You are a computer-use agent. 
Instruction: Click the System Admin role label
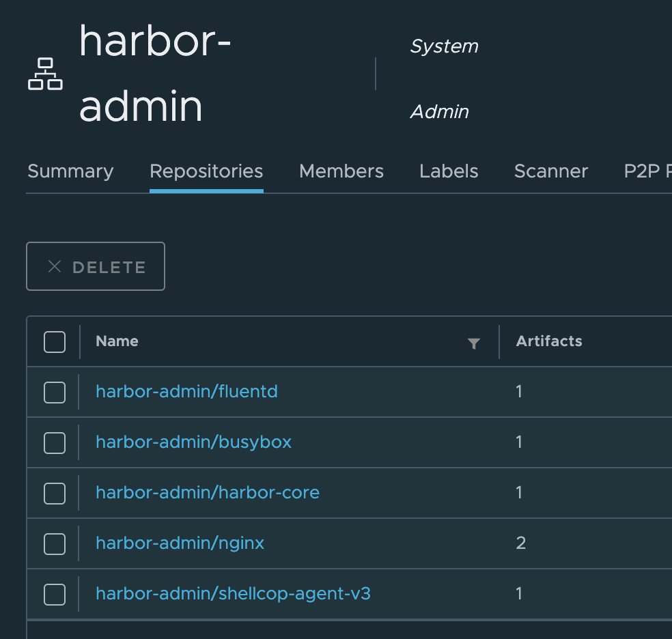[x=444, y=79]
